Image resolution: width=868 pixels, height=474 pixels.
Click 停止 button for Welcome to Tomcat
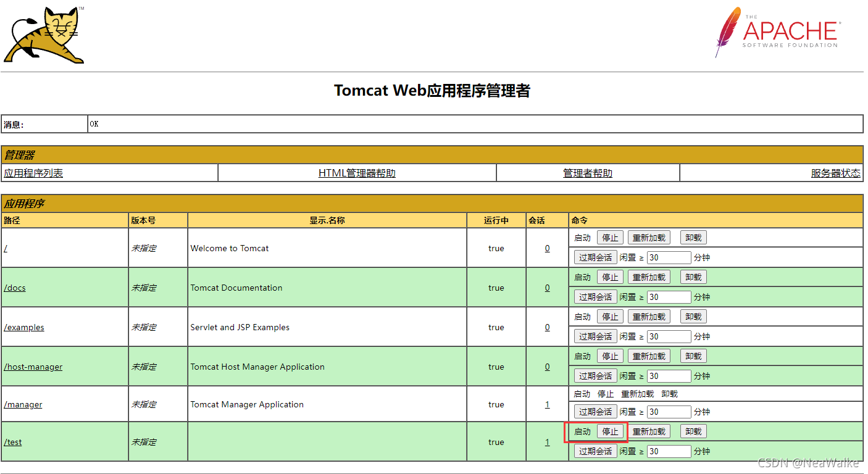(x=610, y=238)
